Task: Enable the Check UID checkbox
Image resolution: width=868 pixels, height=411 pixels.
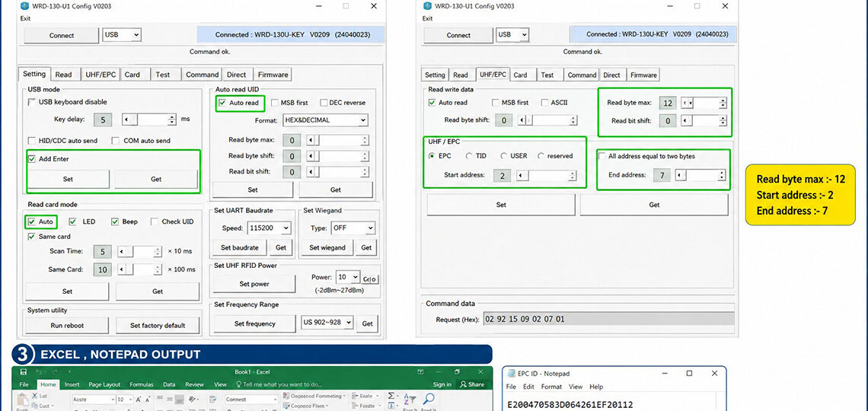Action: 155,221
